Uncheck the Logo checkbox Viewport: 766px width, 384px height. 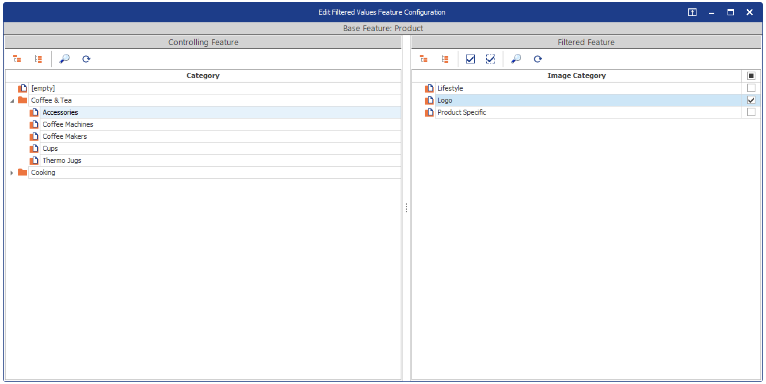(x=751, y=100)
